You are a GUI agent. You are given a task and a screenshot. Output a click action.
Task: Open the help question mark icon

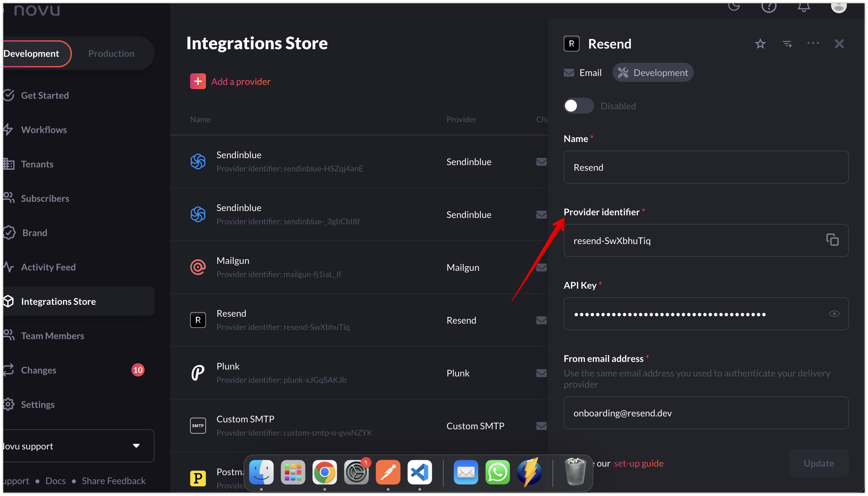(769, 6)
